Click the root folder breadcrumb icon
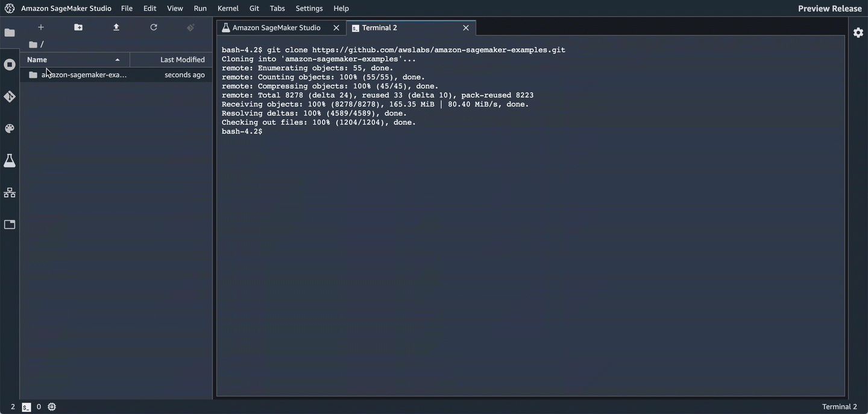 (33, 45)
